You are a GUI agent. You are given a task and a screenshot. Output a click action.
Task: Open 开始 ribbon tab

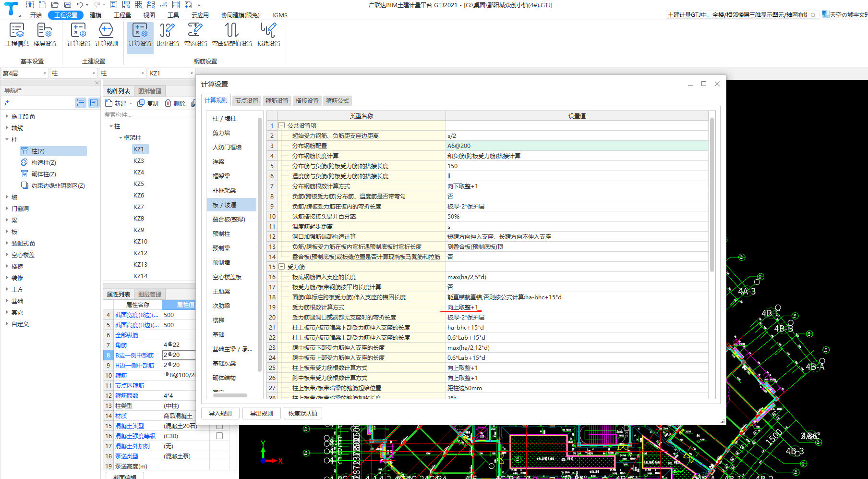36,15
